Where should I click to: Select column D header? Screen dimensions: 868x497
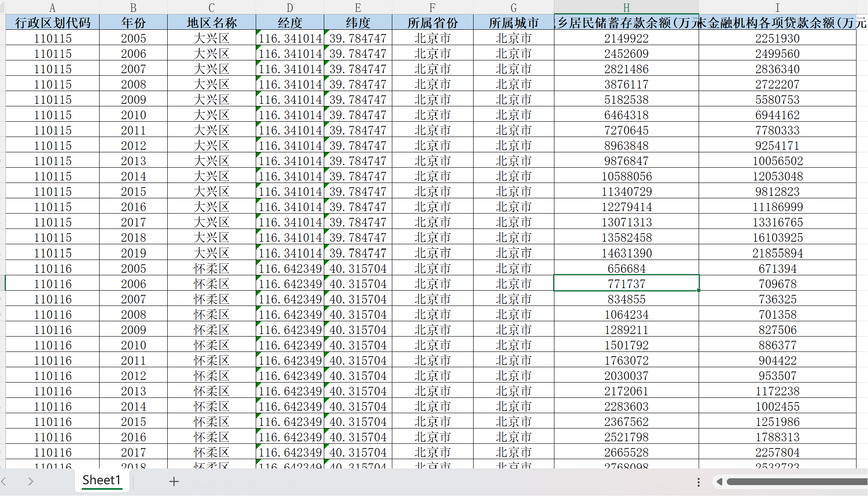(x=290, y=8)
